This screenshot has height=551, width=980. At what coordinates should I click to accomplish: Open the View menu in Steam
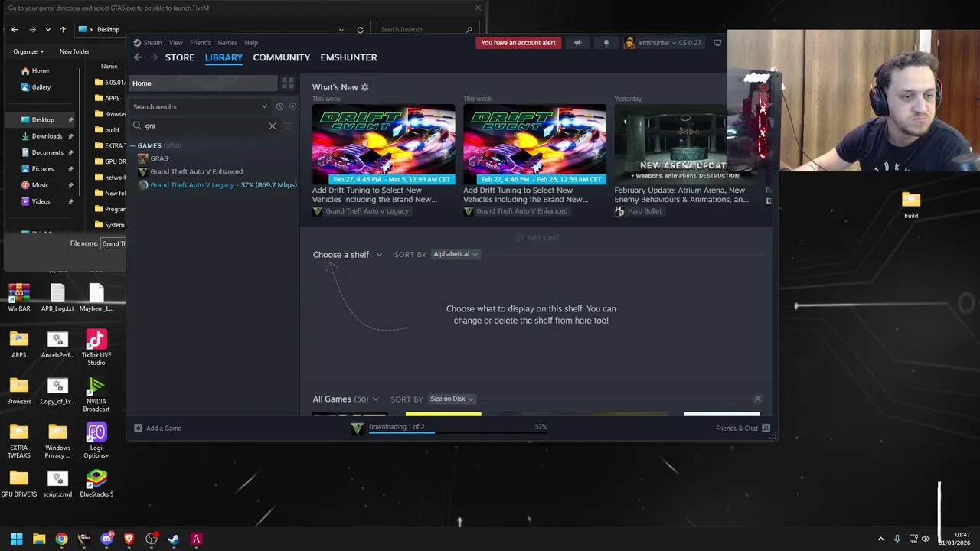[x=176, y=43]
